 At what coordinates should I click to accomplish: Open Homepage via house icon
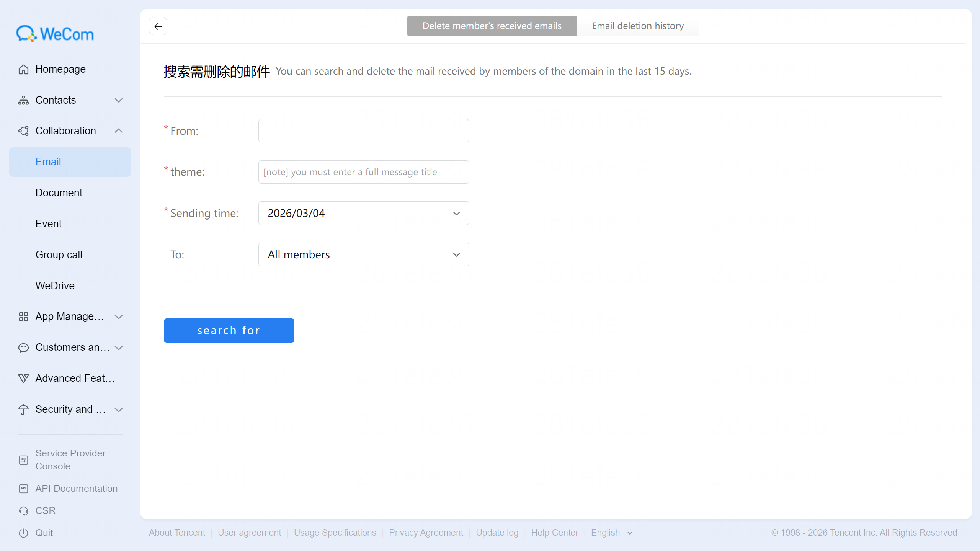(x=23, y=69)
